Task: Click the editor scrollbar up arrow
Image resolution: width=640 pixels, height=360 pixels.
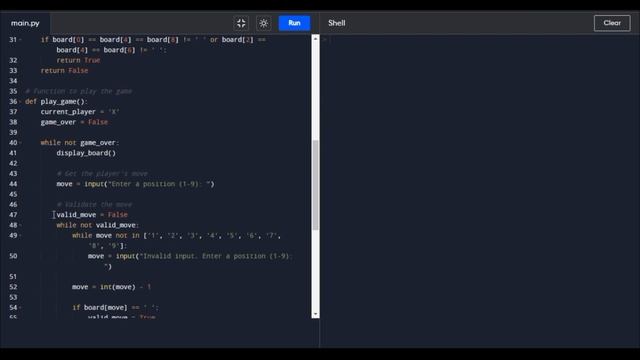Action: coord(315,39)
